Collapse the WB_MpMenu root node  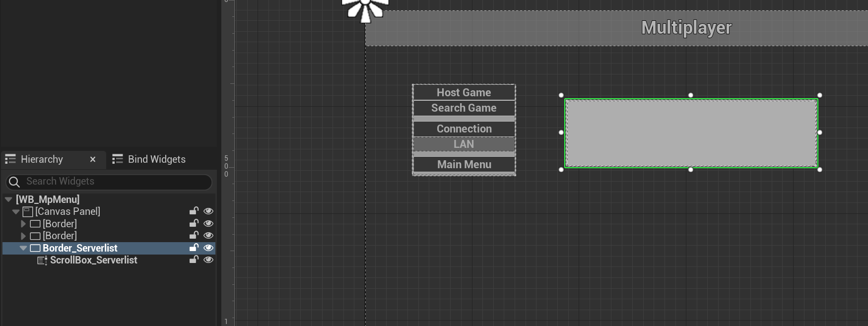coord(8,199)
